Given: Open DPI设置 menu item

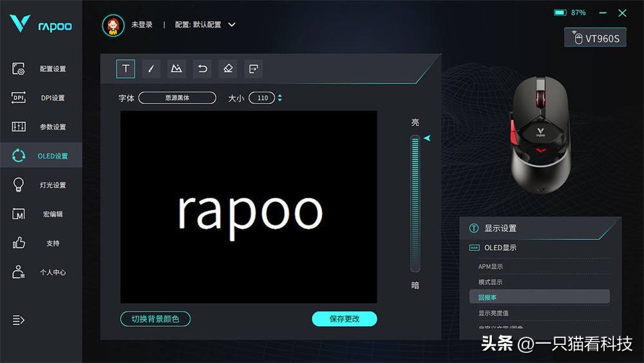Looking at the screenshot, I should 53,98.
